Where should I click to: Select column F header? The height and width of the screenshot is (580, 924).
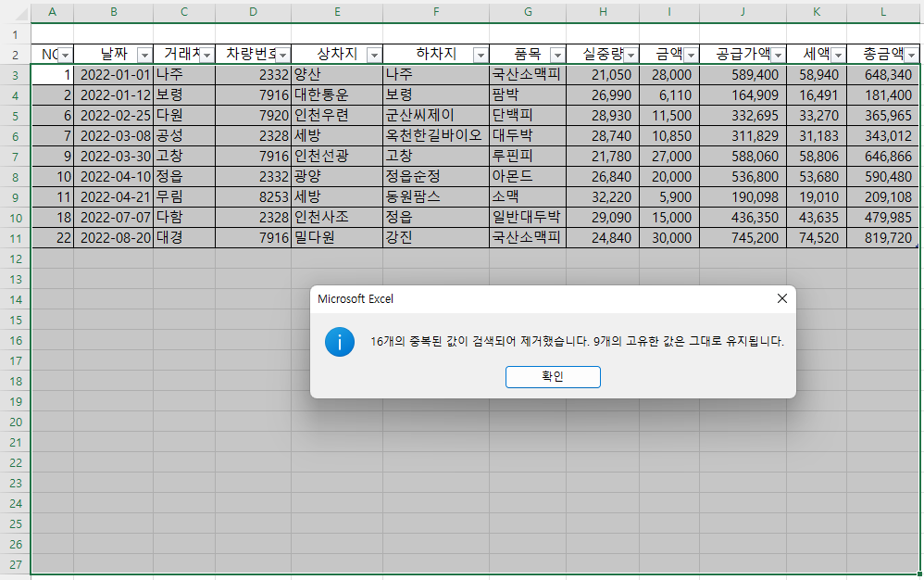pyautogui.click(x=436, y=12)
